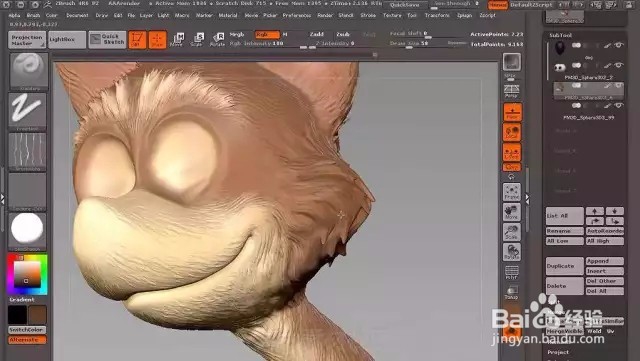The image size is (640, 361).
Task: Open the Brush menu
Action: pos(33,16)
